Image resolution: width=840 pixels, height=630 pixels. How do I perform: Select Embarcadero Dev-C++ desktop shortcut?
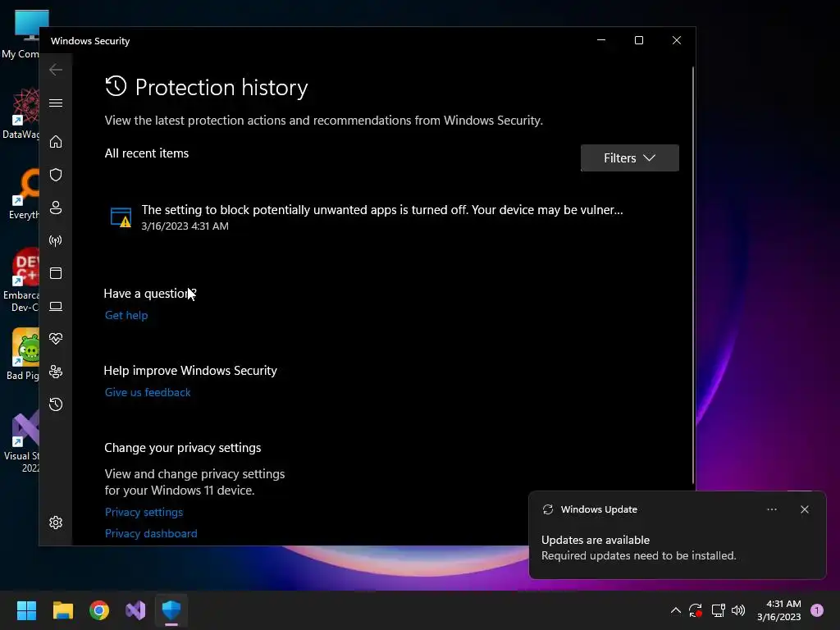click(21, 281)
